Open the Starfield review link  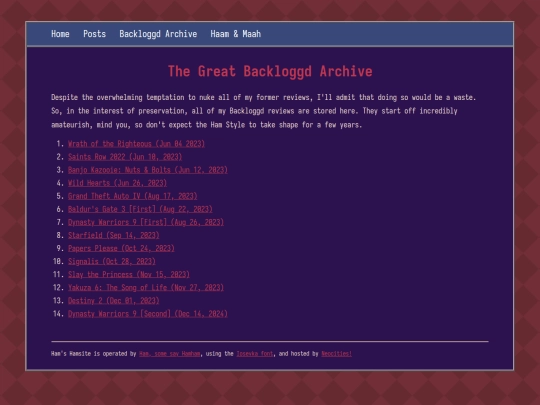(x=114, y=235)
